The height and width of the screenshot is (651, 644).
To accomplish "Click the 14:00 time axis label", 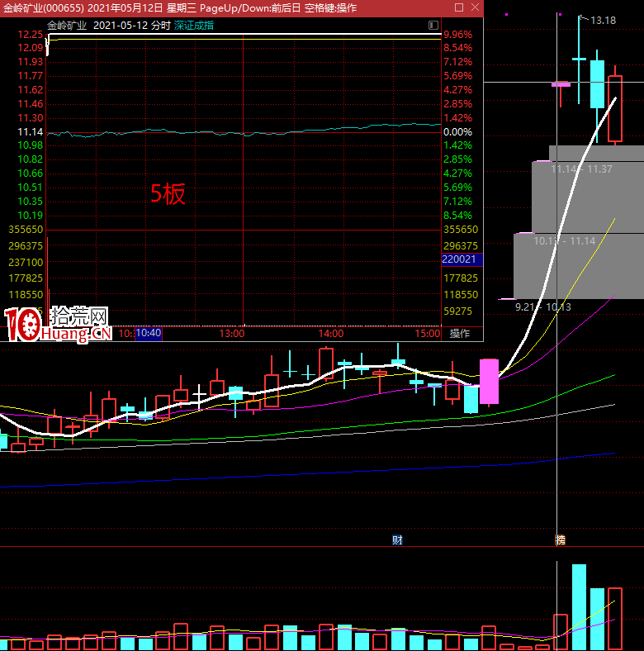I will click(x=331, y=334).
